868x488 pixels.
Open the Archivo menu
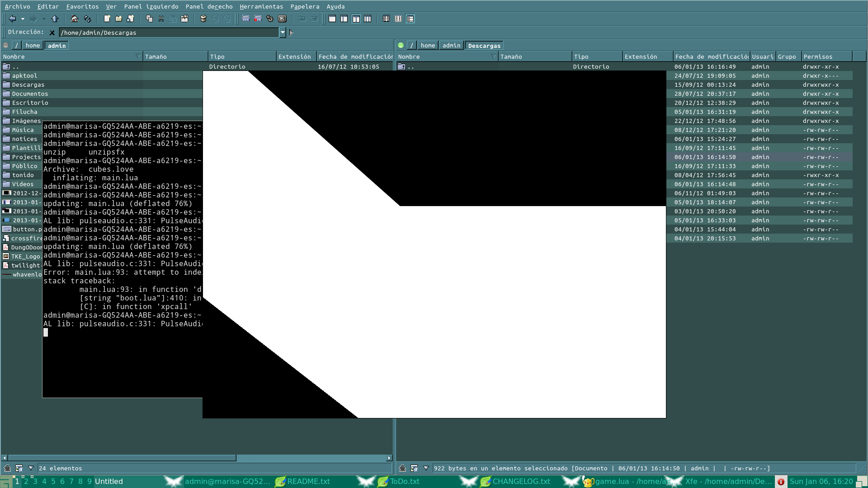[x=17, y=6]
